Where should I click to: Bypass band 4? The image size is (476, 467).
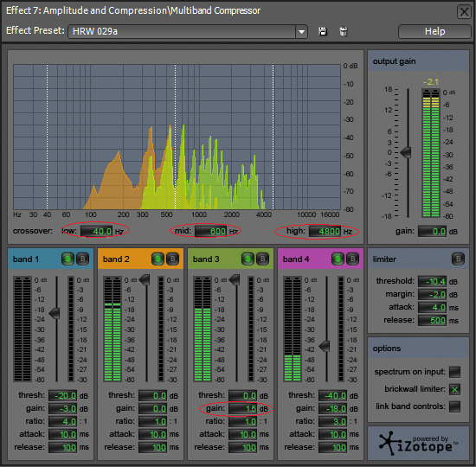(352, 259)
